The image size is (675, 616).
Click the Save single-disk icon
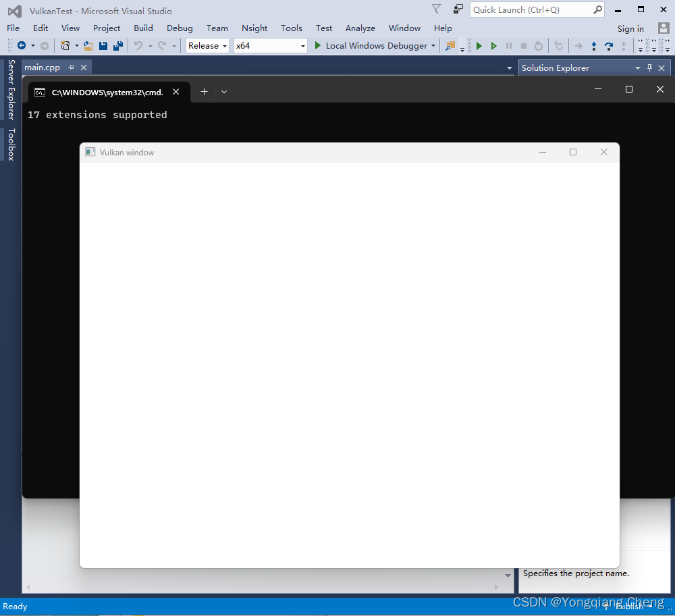[x=103, y=46]
